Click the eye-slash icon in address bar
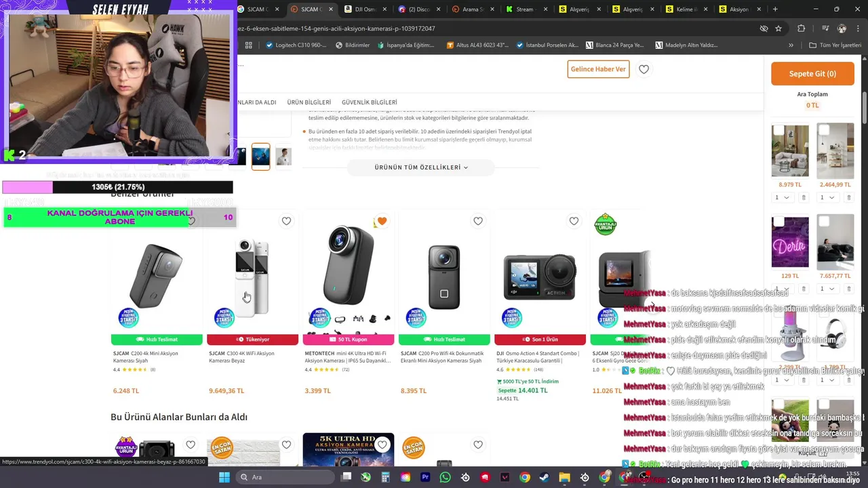This screenshot has height=488, width=868. [764, 28]
